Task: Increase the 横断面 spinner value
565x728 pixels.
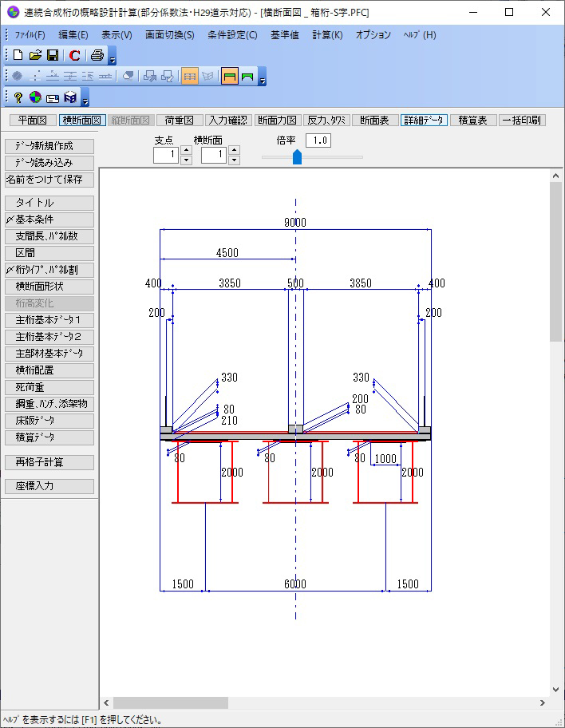Action: click(234, 149)
